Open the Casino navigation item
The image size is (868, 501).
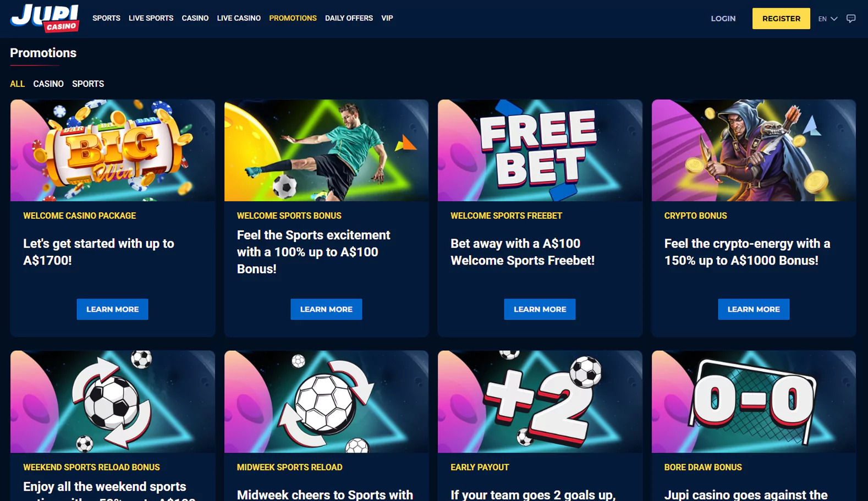195,18
